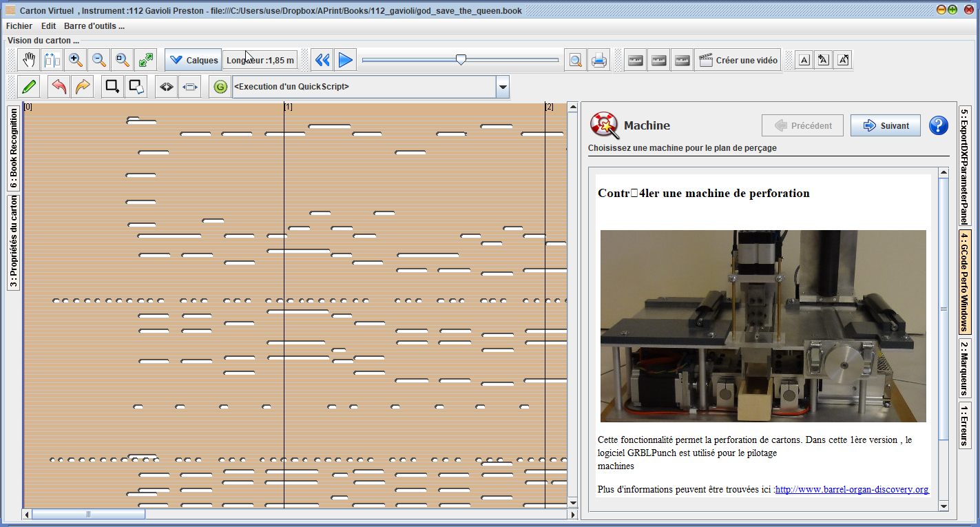
Task: Click the playback position slider handle
Action: [x=461, y=60]
